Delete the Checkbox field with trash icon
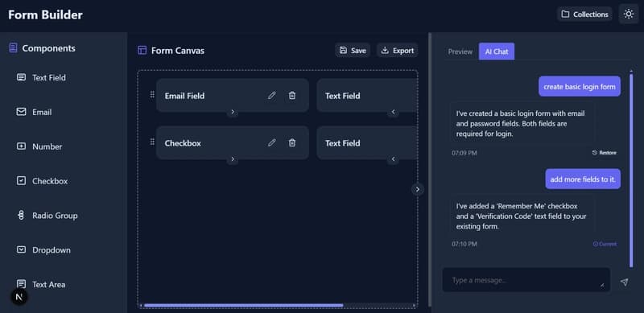The height and width of the screenshot is (313, 644). coord(292,142)
